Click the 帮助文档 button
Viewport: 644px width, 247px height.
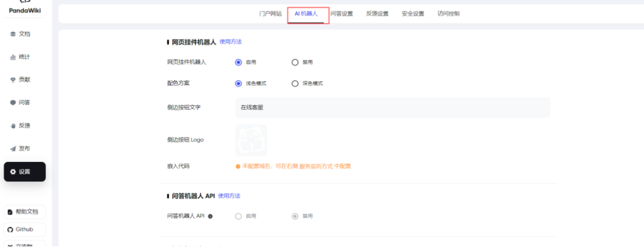tap(24, 212)
